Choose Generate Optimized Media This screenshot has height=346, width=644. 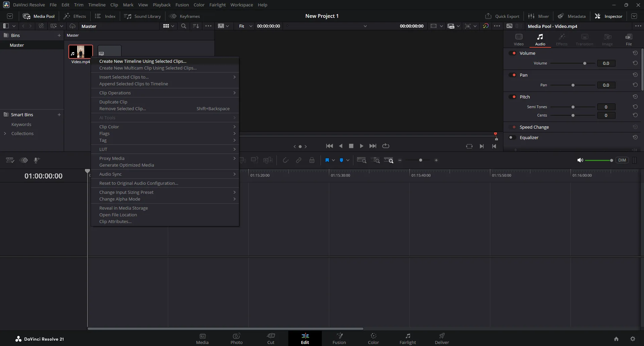pyautogui.click(x=165, y=165)
